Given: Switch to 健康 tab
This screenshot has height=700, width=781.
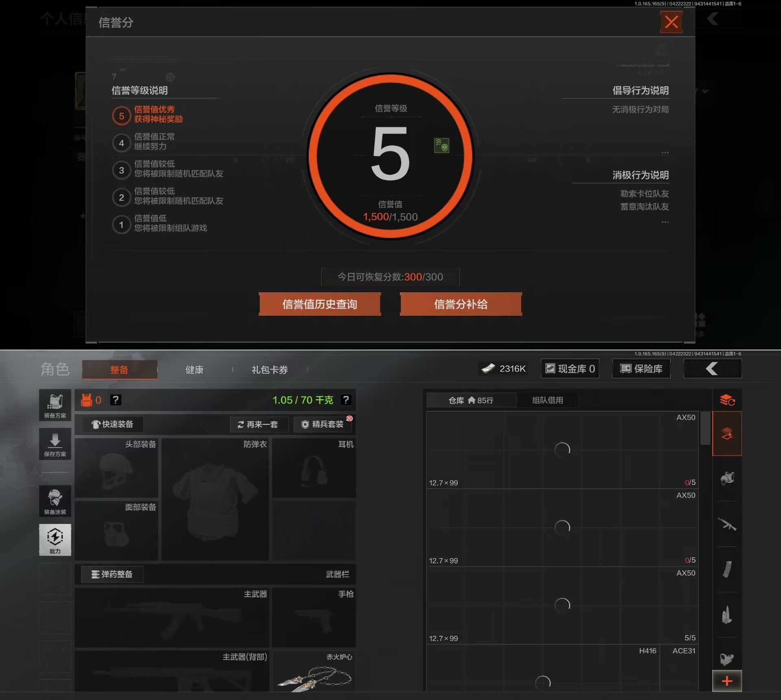Looking at the screenshot, I should (194, 370).
